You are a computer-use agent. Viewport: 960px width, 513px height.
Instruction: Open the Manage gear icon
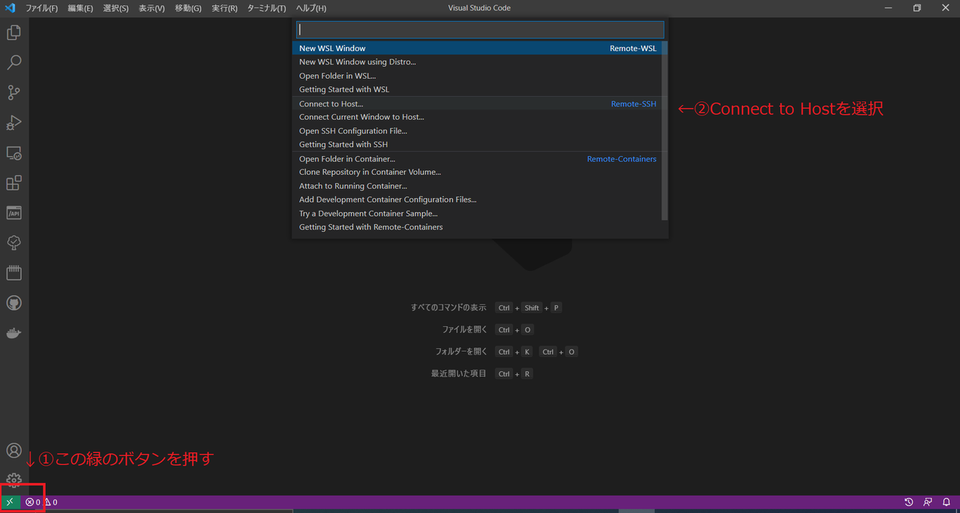[13, 479]
